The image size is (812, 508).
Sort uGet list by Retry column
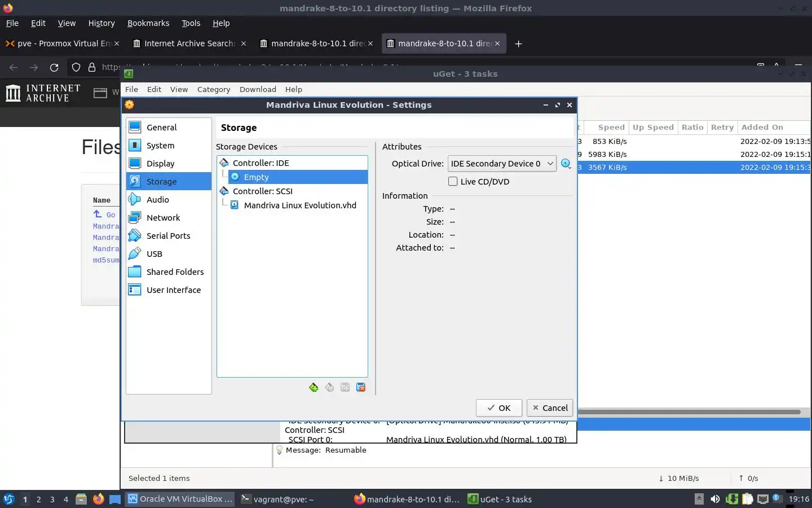[722, 128]
